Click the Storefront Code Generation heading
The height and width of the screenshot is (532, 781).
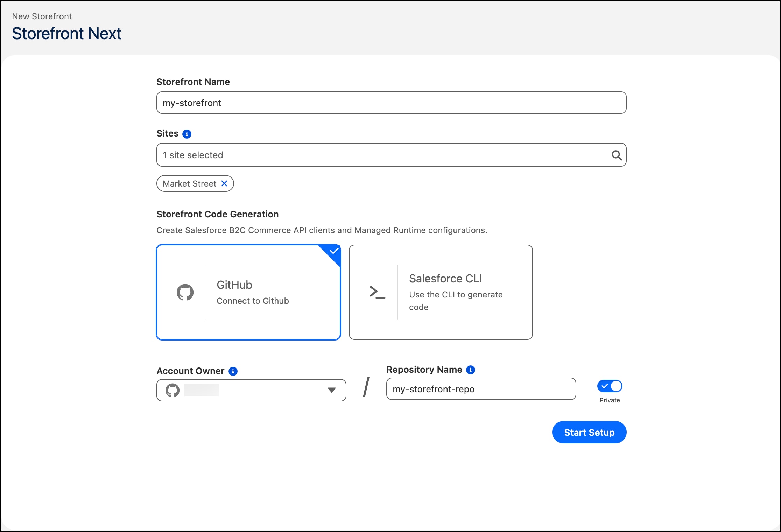click(x=218, y=214)
